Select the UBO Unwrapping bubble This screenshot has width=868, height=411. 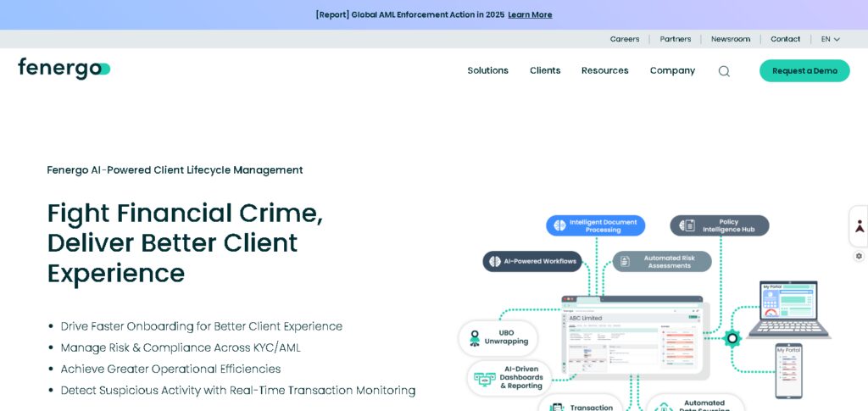point(498,338)
